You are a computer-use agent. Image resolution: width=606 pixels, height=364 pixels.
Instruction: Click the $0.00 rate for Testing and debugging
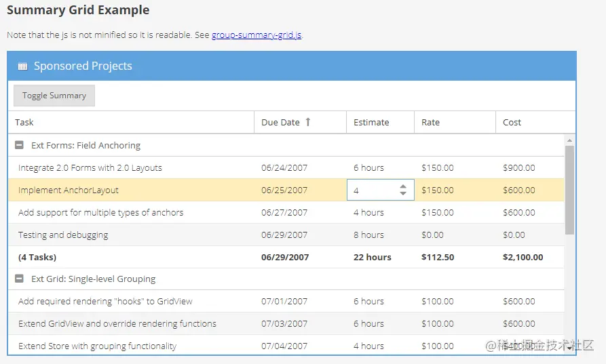(432, 235)
